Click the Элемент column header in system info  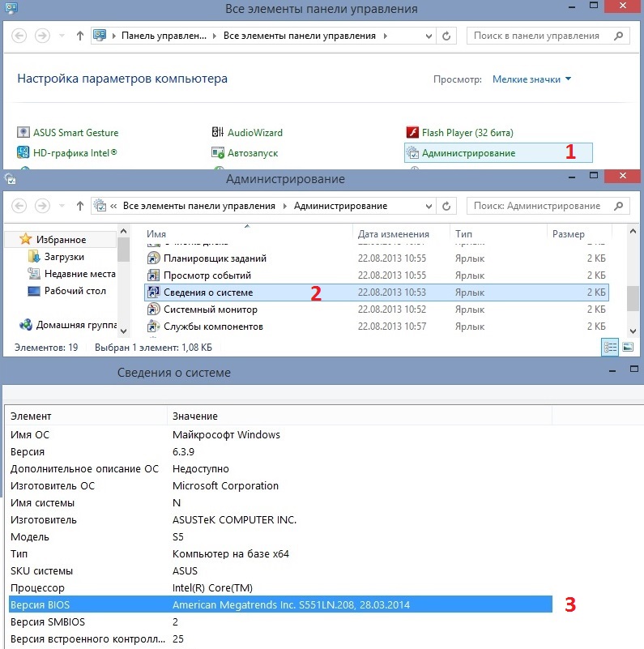tap(87, 416)
